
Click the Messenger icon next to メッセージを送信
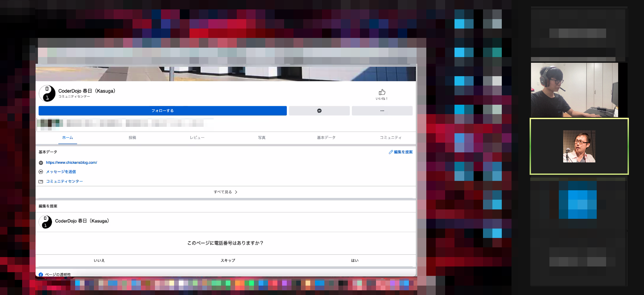(x=41, y=172)
